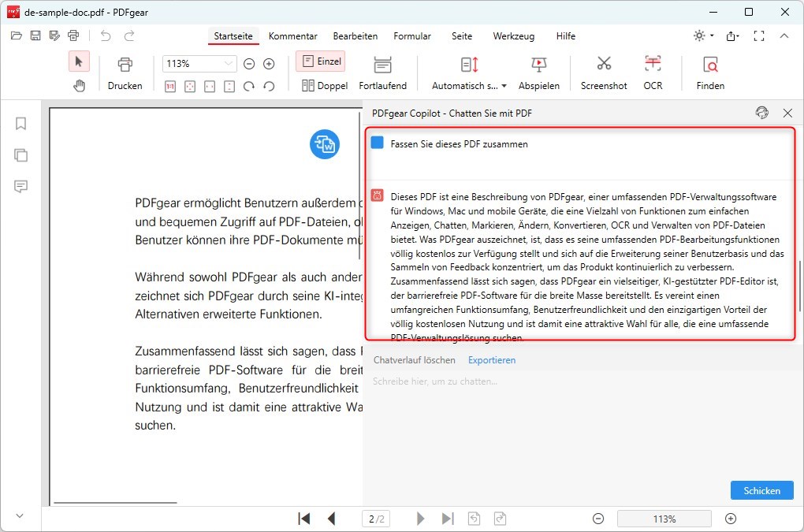Rotate page counterclockwise
Image resolution: width=804 pixels, height=532 pixels.
pyautogui.click(x=269, y=86)
